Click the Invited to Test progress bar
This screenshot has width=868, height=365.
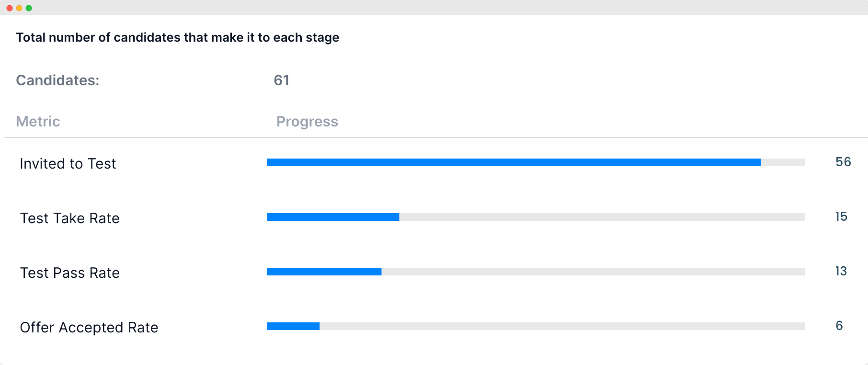coord(536,162)
